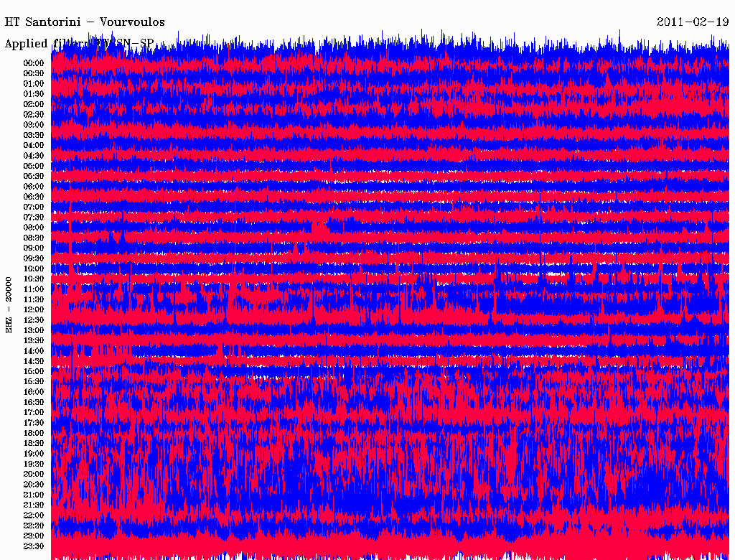
Task: Select the 03:30 time label
Action: coord(34,135)
